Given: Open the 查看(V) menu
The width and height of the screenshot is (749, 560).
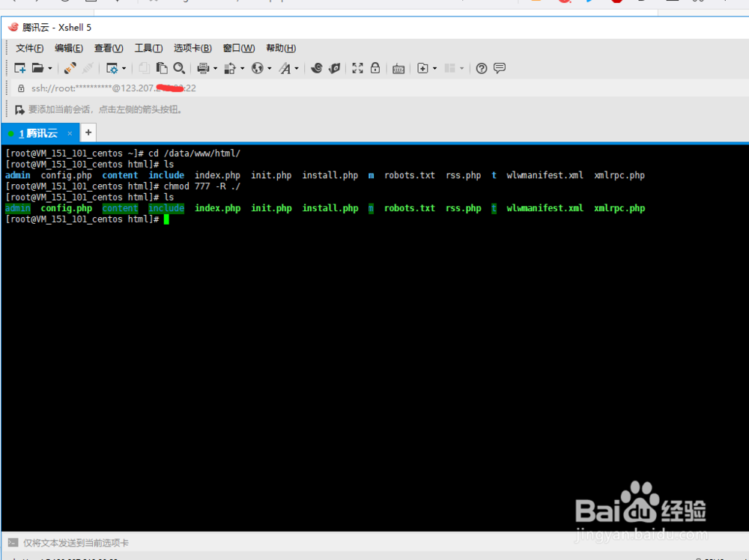Looking at the screenshot, I should (109, 48).
